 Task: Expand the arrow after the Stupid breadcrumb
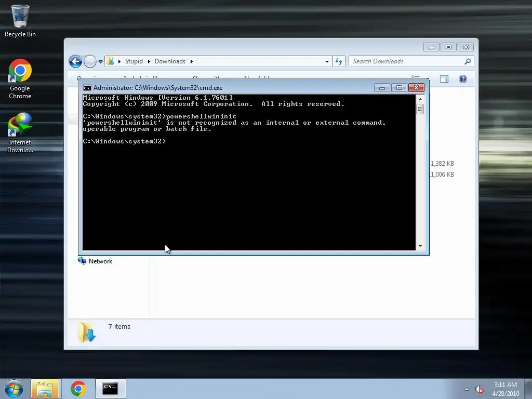coord(149,61)
